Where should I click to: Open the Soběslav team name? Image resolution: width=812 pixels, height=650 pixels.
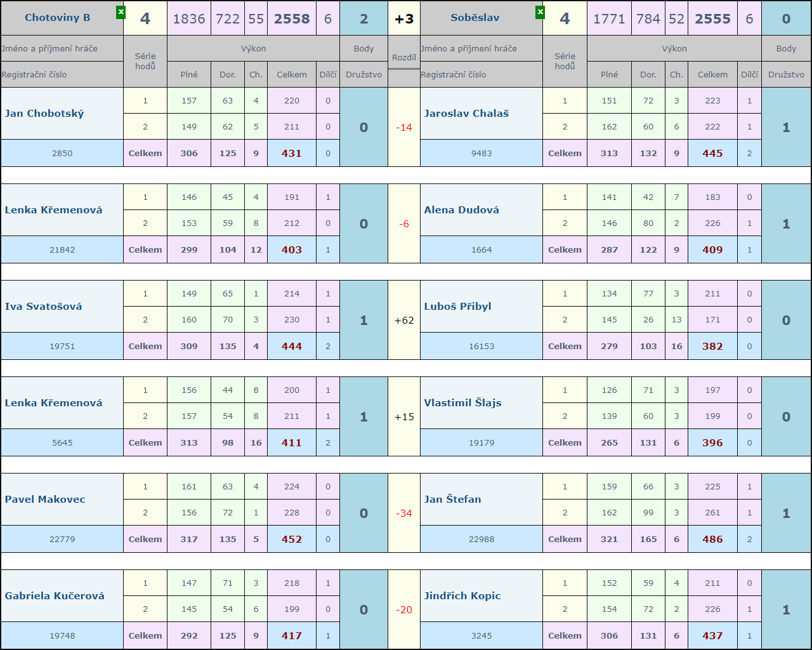[475, 18]
